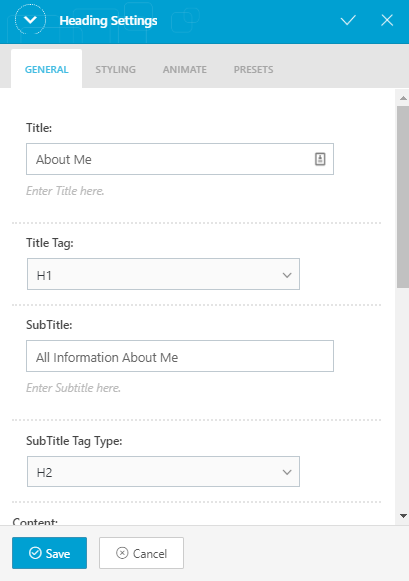Click the SubTitle Tag Type chevron arrow
Viewport: 409px width, 581px height.
[x=287, y=472]
